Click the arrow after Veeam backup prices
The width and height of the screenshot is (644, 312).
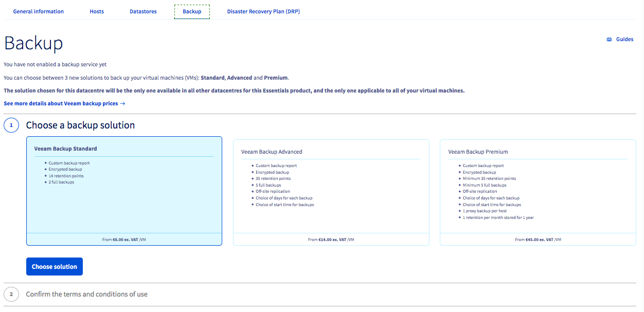122,104
